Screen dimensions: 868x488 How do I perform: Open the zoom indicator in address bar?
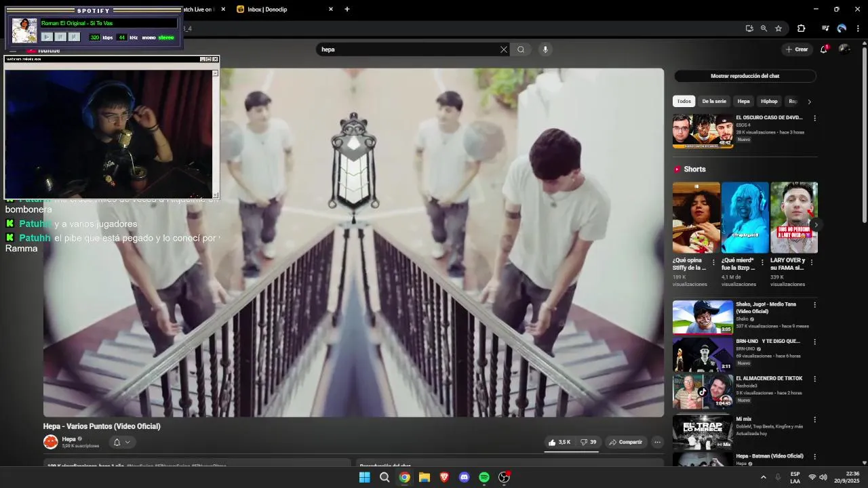coord(764,28)
